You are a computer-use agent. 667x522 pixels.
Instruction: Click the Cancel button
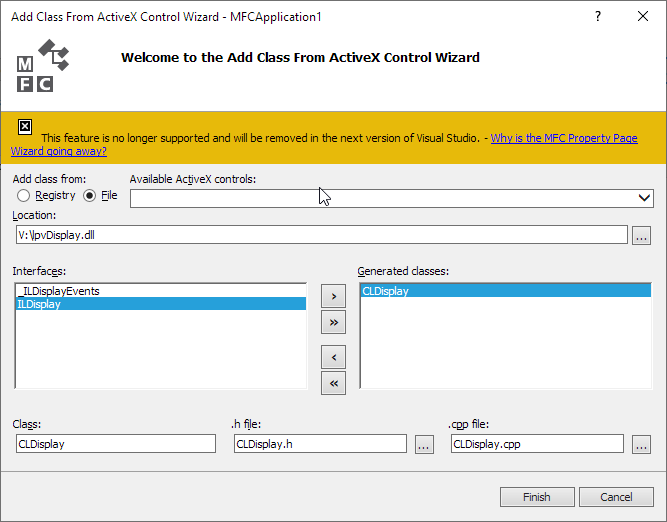pos(616,497)
